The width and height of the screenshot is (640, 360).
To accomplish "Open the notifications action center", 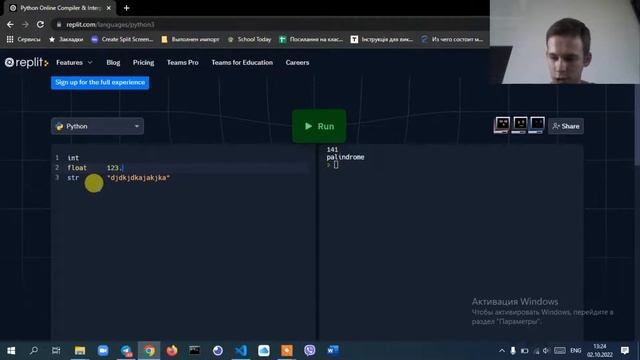I will point(625,351).
